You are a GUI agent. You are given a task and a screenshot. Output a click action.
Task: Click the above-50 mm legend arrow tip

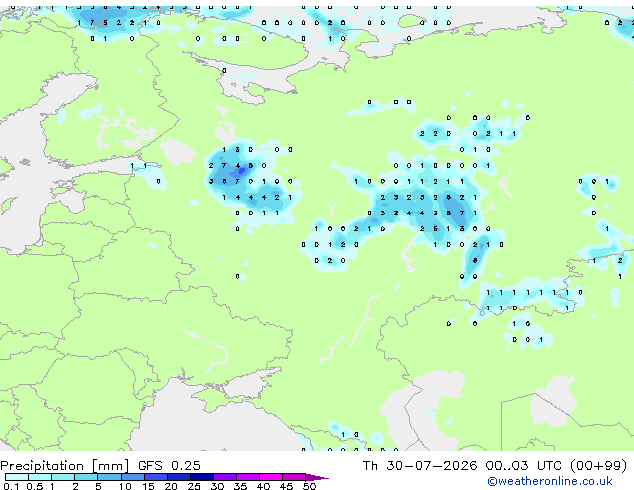coord(317,478)
